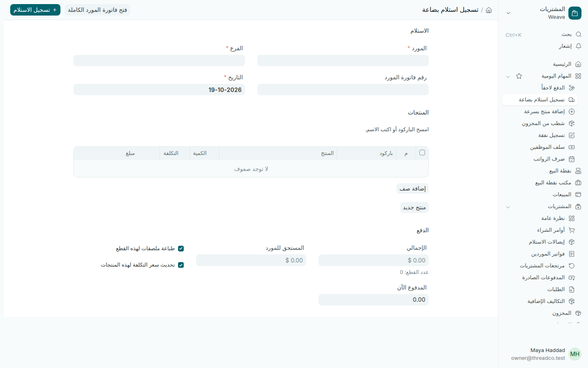Click the سلف الموظفين cash icon
588x368 pixels.
click(572, 147)
